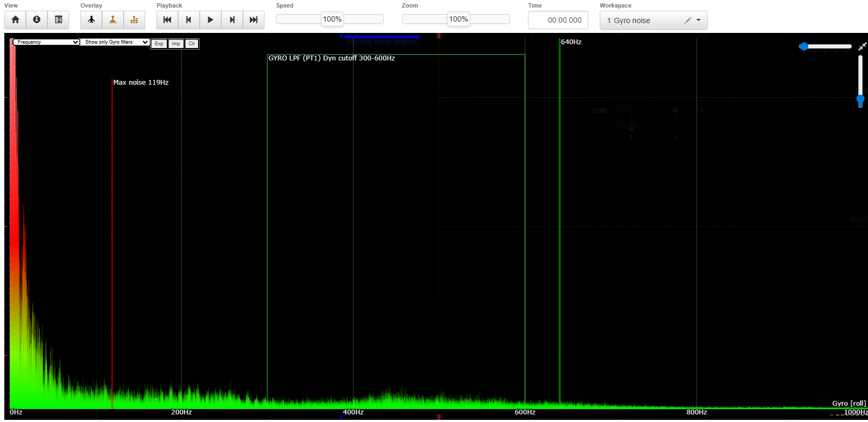Click the Imp import spectrum button

click(x=176, y=44)
